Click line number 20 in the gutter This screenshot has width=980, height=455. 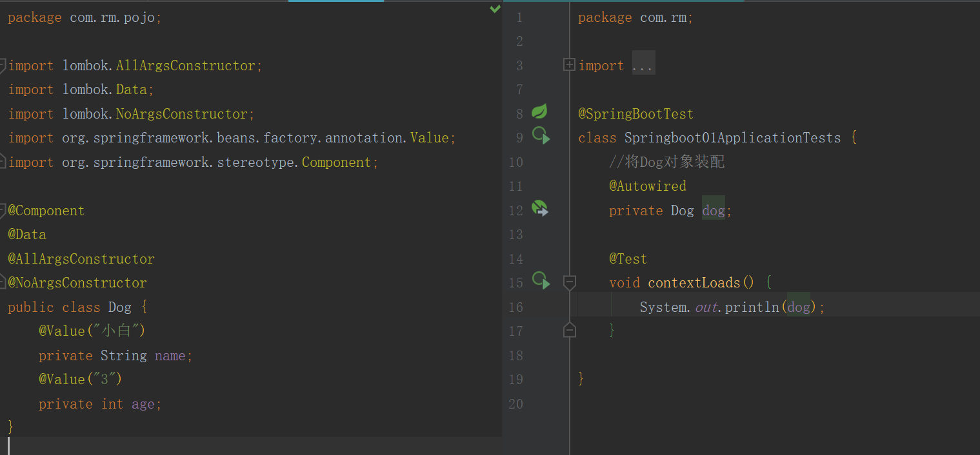[x=515, y=404]
